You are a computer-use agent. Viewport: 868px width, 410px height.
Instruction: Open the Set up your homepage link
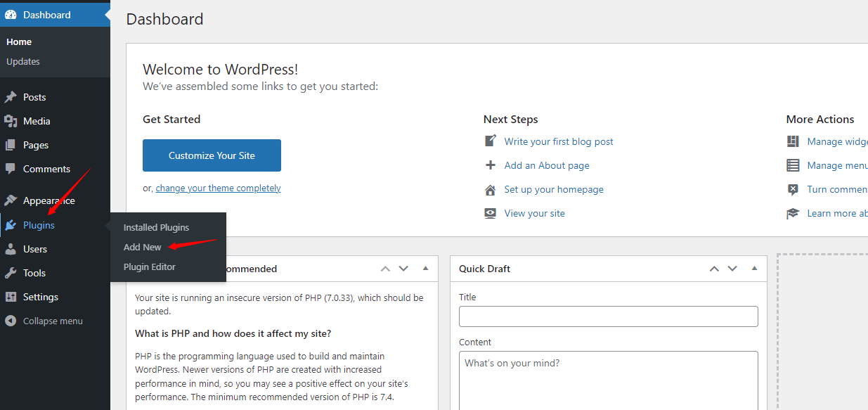point(554,189)
